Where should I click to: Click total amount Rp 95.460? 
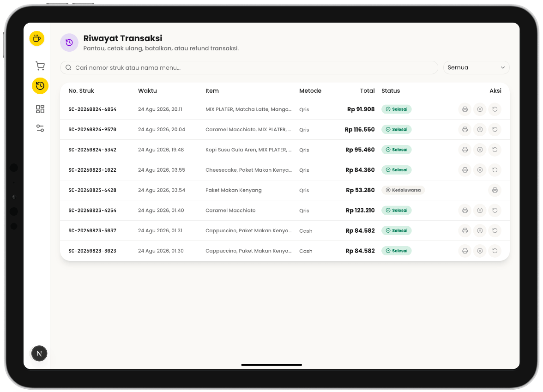tap(360, 150)
